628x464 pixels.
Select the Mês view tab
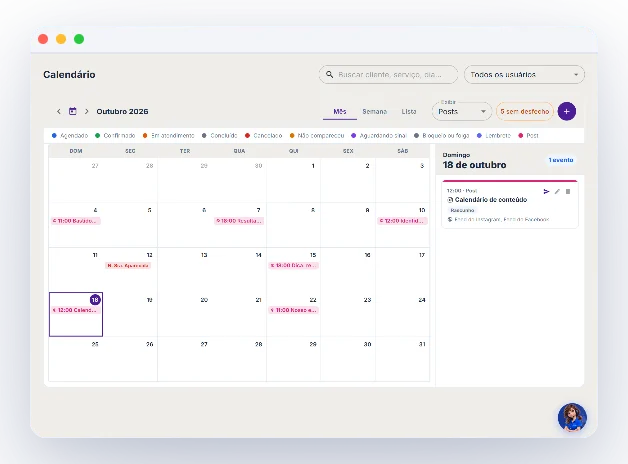(340, 111)
